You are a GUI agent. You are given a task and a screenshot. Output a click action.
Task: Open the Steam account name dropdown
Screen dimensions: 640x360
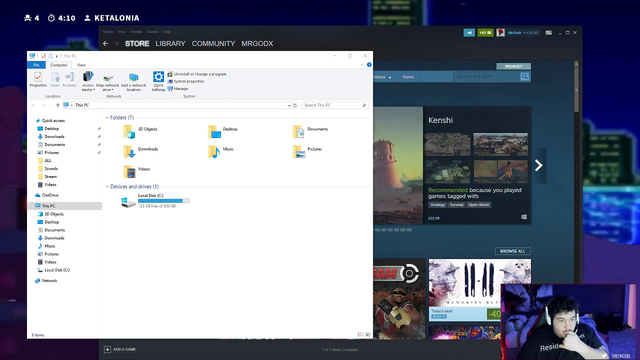coord(522,33)
